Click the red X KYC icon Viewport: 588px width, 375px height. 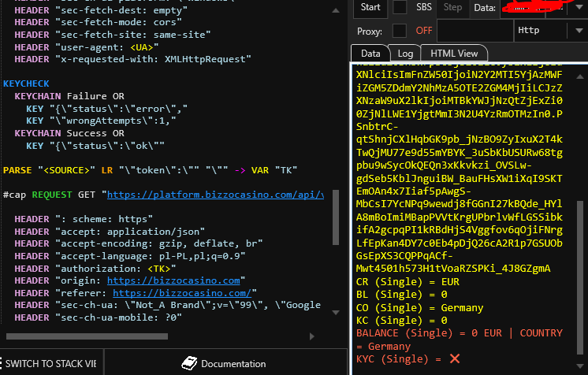pyautogui.click(x=455, y=359)
